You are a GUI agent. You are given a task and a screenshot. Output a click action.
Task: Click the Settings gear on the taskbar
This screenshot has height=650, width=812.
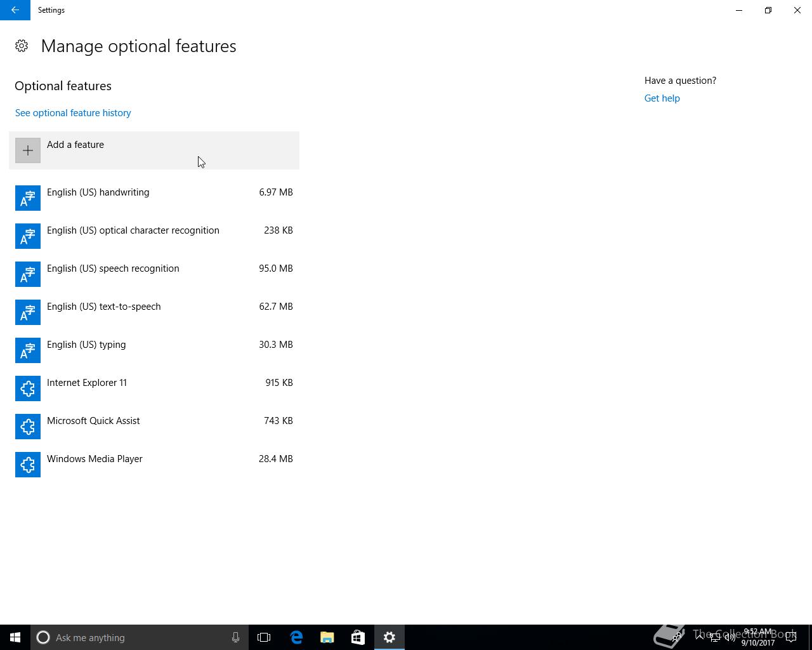pos(390,637)
